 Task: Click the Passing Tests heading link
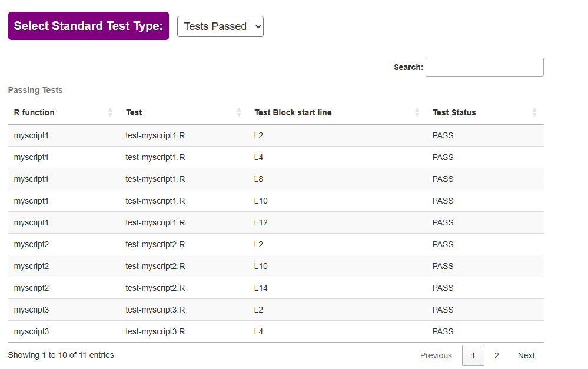[x=35, y=90]
